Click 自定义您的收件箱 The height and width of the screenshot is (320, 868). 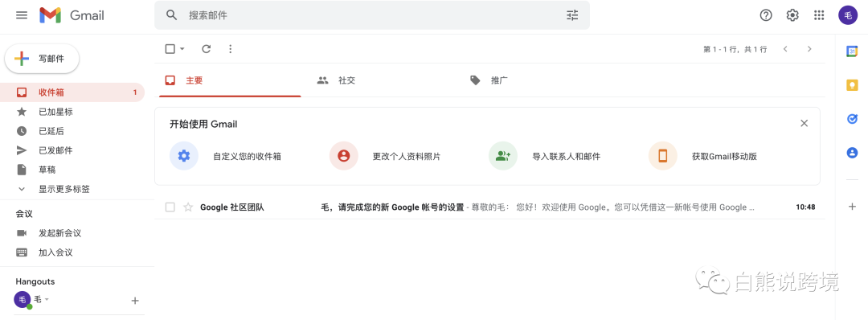pyautogui.click(x=226, y=156)
